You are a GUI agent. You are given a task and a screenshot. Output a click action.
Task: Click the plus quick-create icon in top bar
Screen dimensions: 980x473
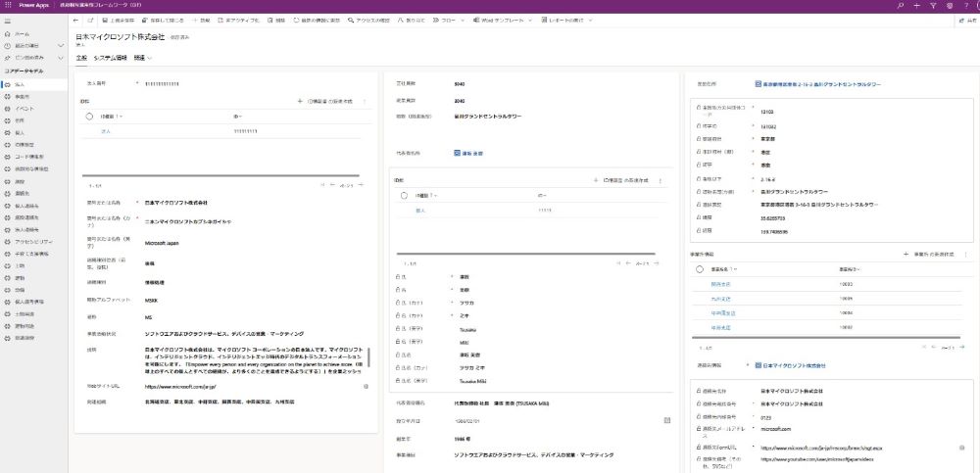(916, 4)
